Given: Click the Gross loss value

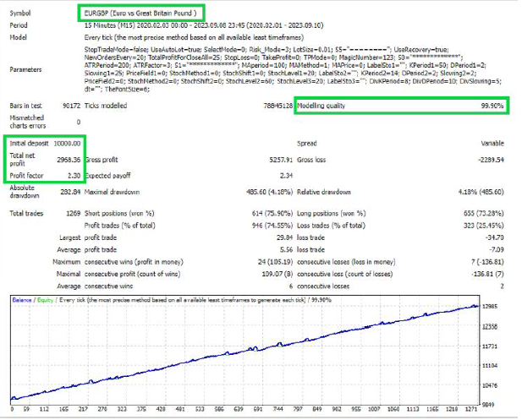Looking at the screenshot, I should pyautogui.click(x=486, y=159).
